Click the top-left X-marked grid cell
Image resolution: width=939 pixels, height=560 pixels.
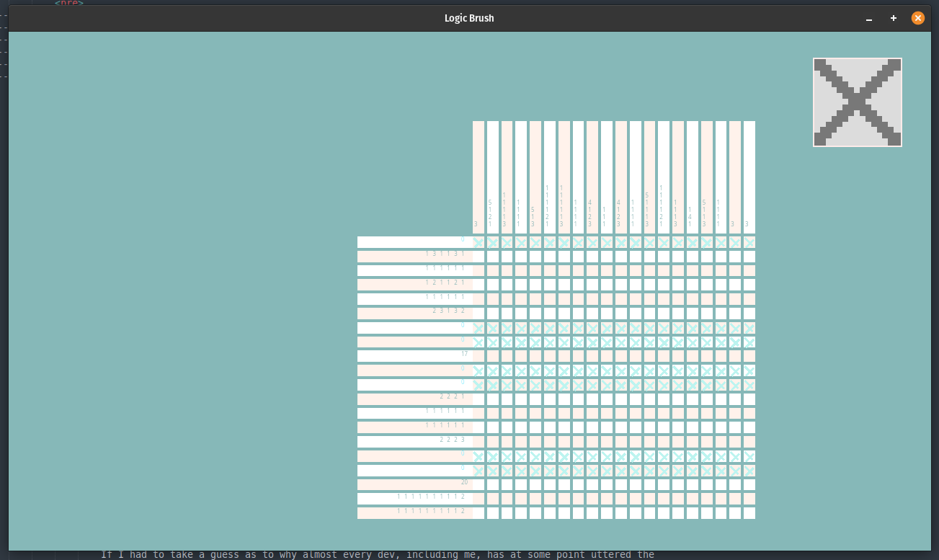pos(479,242)
